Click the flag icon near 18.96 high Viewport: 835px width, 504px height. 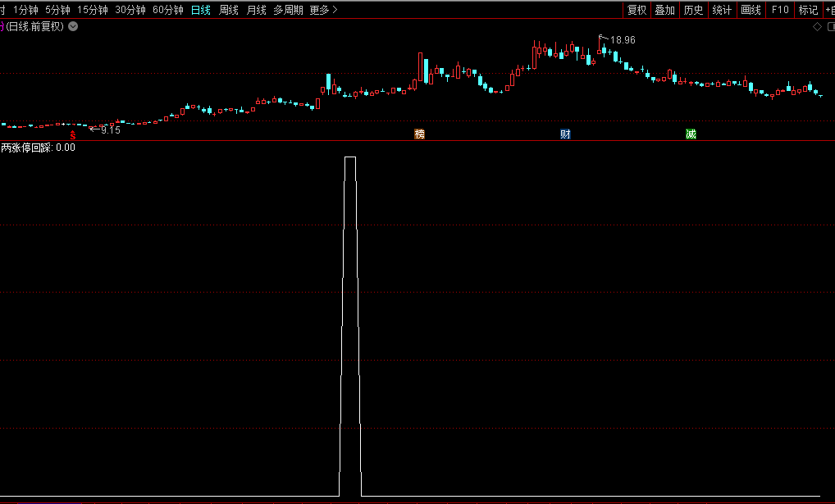pos(602,37)
